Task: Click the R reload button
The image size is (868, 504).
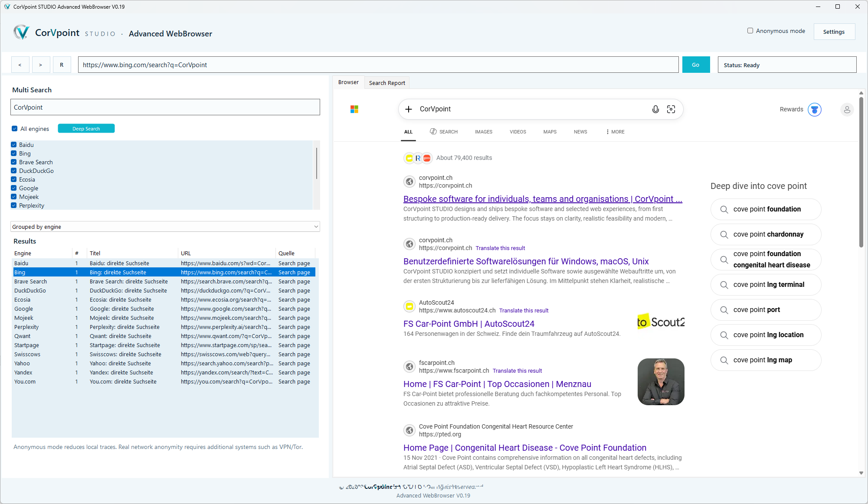Action: (x=62, y=65)
